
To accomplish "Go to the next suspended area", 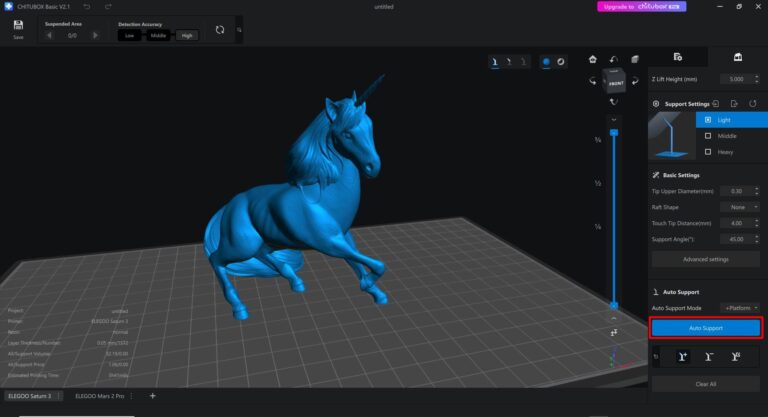I will [95, 35].
